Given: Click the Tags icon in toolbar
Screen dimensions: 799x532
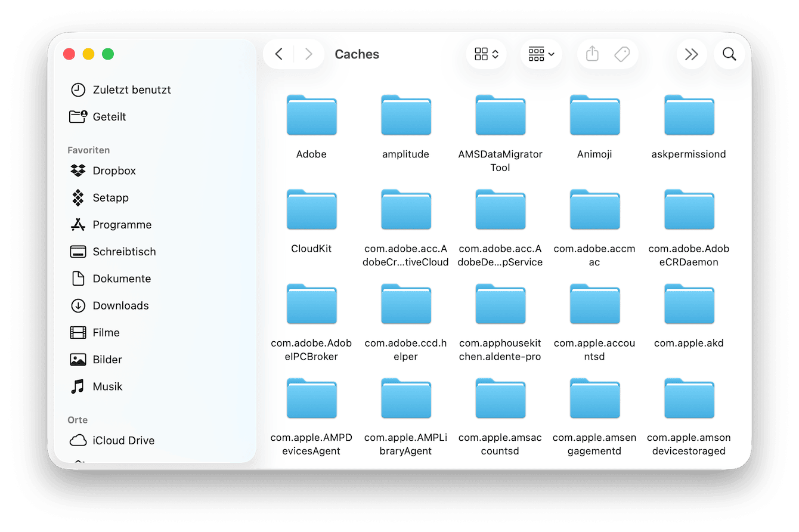Looking at the screenshot, I should (622, 54).
